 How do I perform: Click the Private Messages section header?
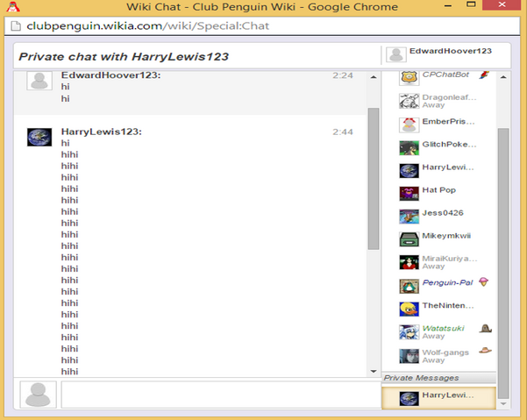point(439,378)
